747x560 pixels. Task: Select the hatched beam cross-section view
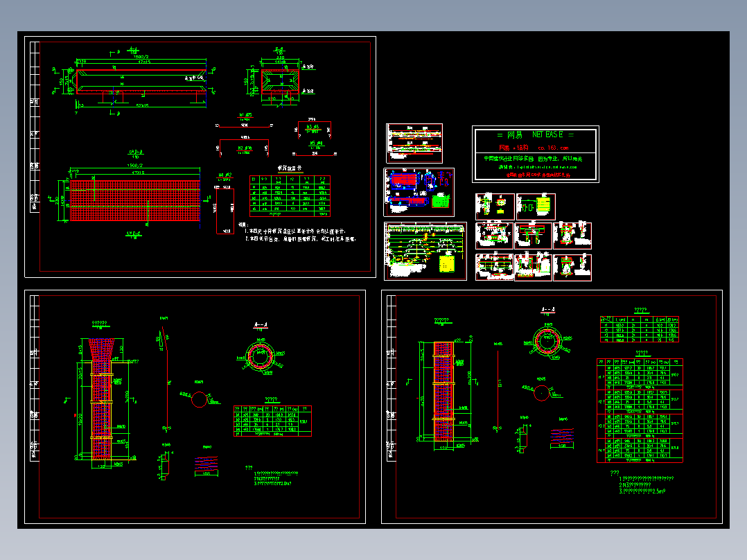point(280,81)
